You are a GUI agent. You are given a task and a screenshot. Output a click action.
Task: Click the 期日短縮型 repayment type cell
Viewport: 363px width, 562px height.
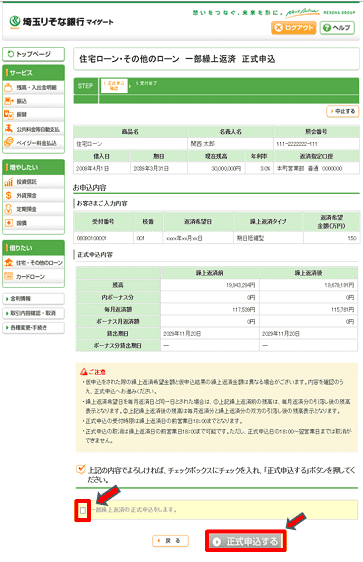[268, 238]
